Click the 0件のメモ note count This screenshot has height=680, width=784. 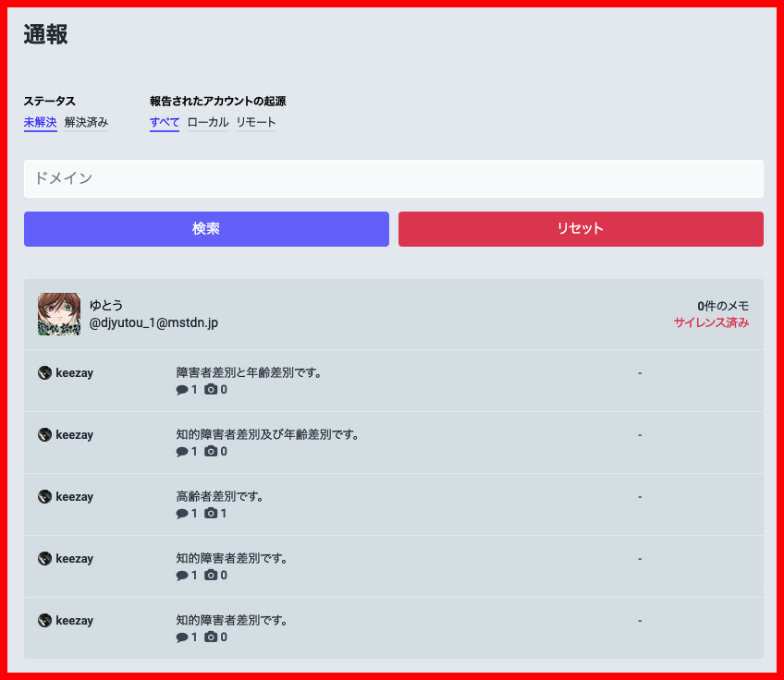pyautogui.click(x=723, y=306)
